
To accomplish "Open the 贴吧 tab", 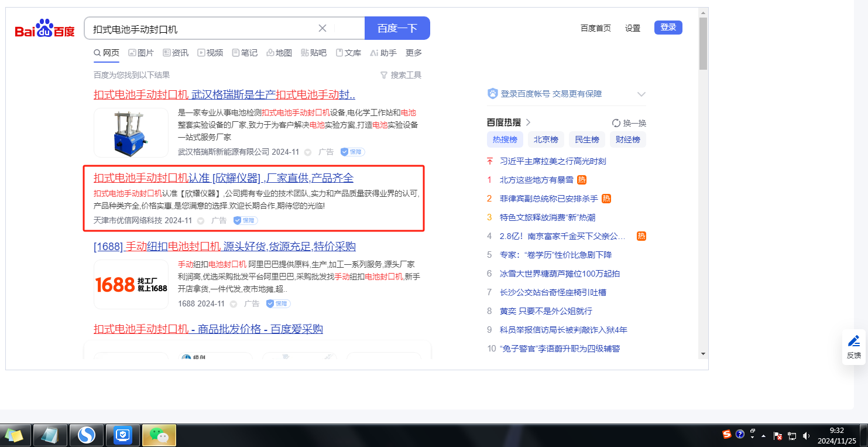I will point(314,53).
